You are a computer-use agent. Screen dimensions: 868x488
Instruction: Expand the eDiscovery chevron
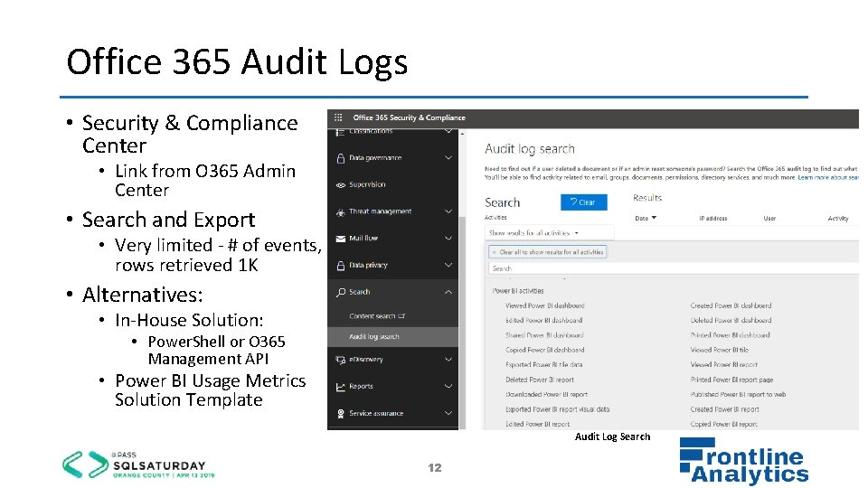coord(448,359)
